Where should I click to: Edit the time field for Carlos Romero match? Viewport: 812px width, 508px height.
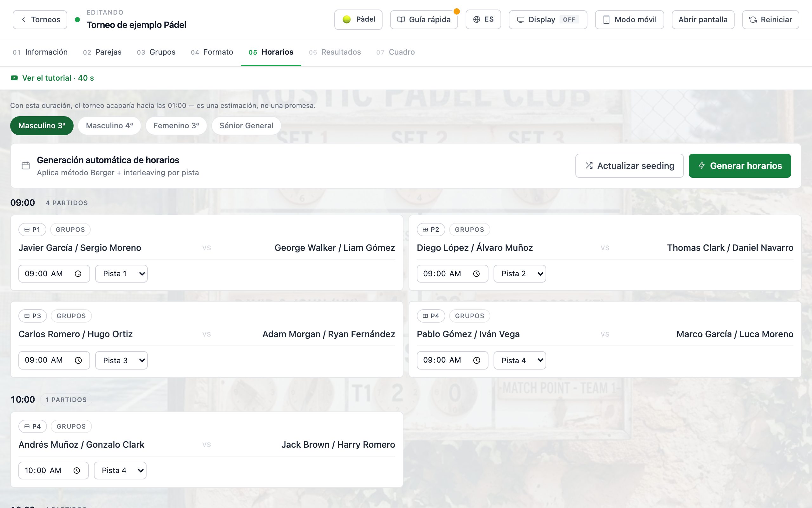[x=54, y=360]
